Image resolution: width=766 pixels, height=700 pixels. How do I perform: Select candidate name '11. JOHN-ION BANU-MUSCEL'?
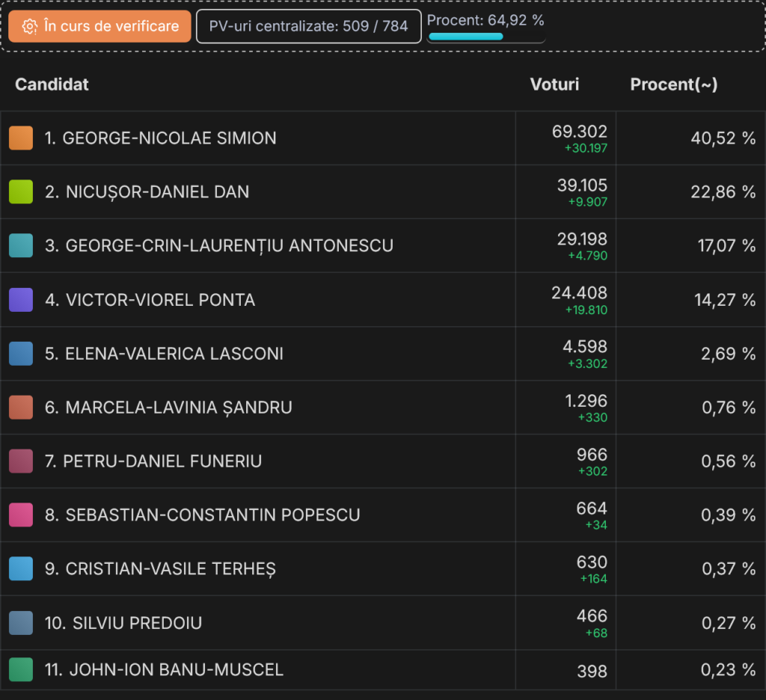164,669
